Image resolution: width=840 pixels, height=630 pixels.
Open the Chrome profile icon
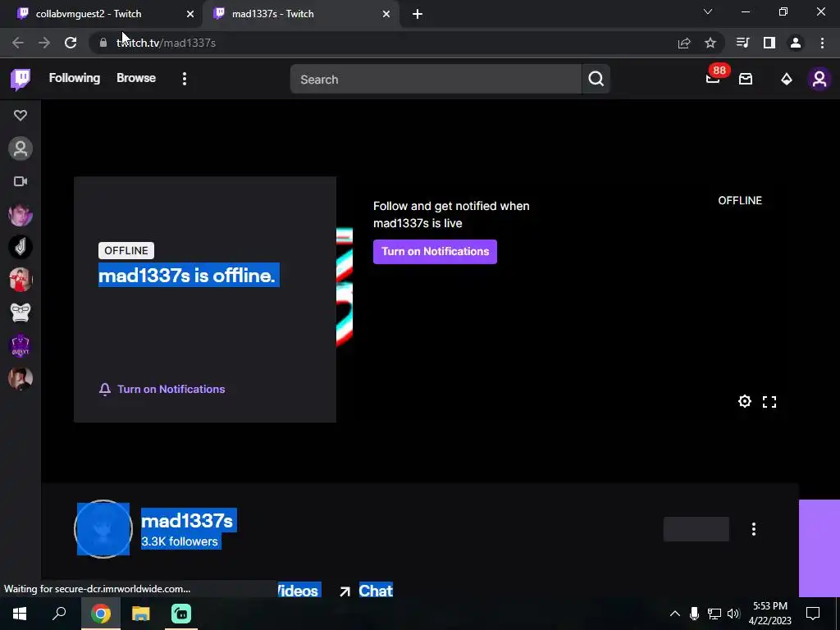tap(796, 43)
